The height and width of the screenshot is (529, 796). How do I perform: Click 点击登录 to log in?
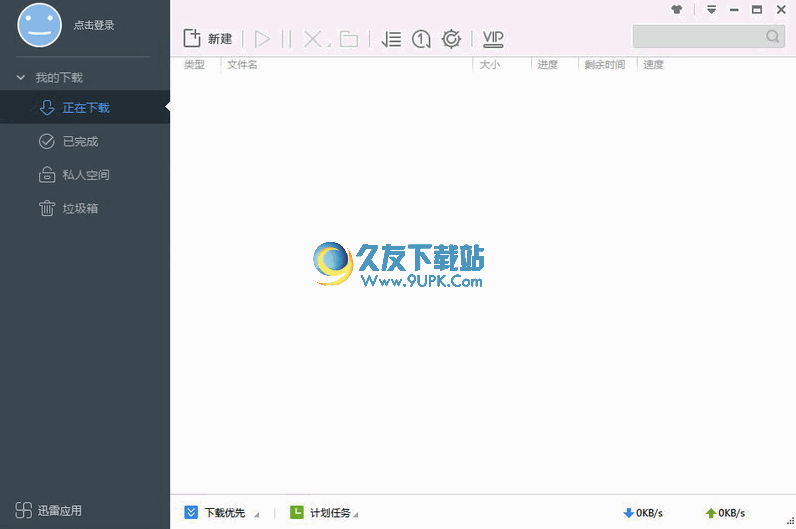coord(94,25)
